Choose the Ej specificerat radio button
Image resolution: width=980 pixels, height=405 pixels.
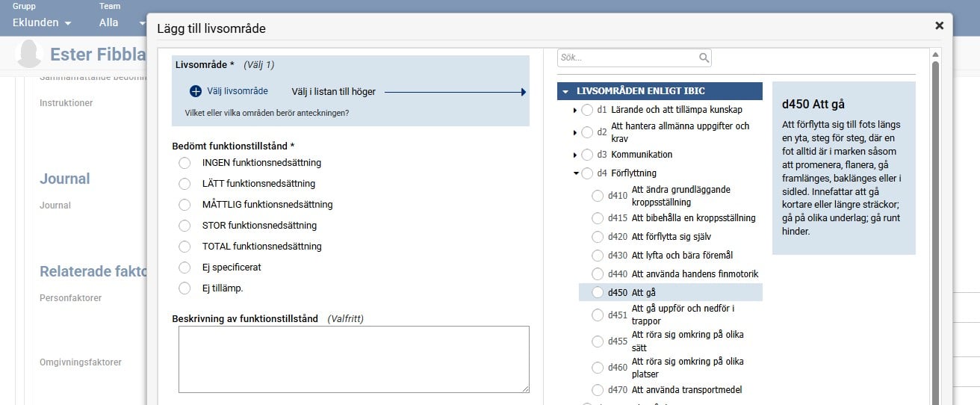click(184, 267)
